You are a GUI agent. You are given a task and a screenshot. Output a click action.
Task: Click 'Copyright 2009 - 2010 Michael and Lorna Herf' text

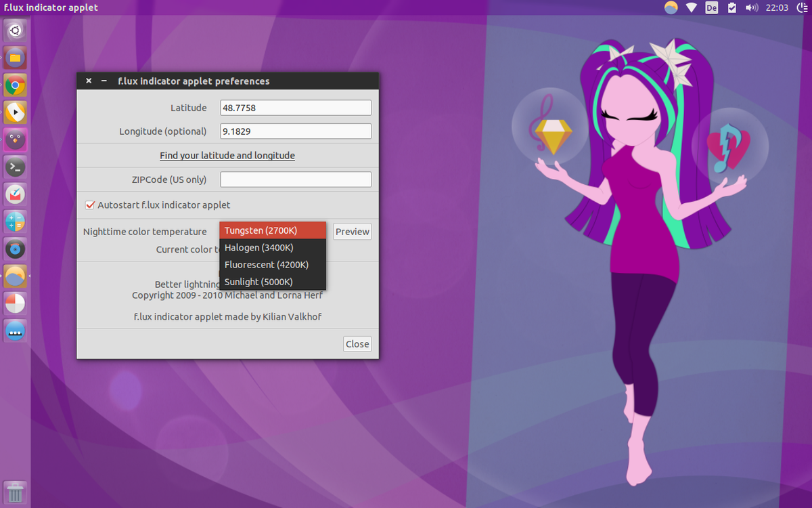click(227, 295)
